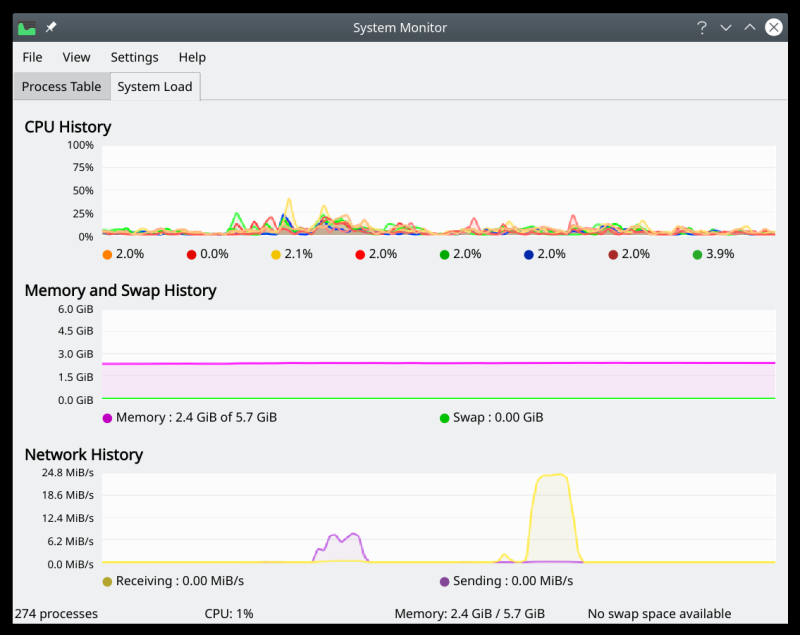Click the purple Sending legend dot
This screenshot has height=635, width=800.
click(444, 581)
